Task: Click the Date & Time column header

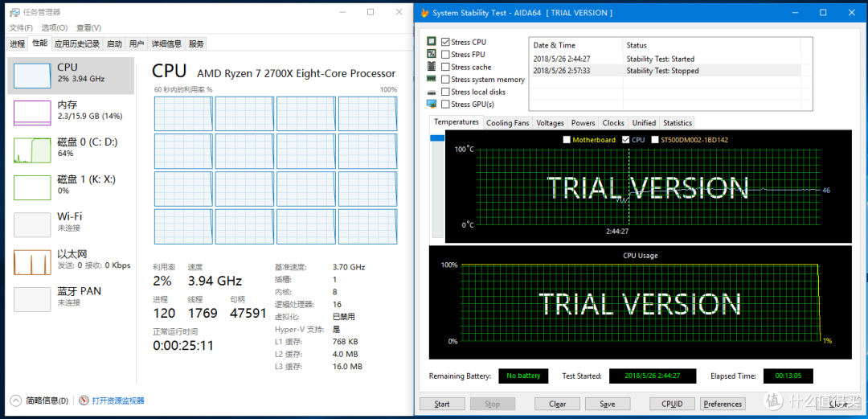Action: pyautogui.click(x=576, y=46)
